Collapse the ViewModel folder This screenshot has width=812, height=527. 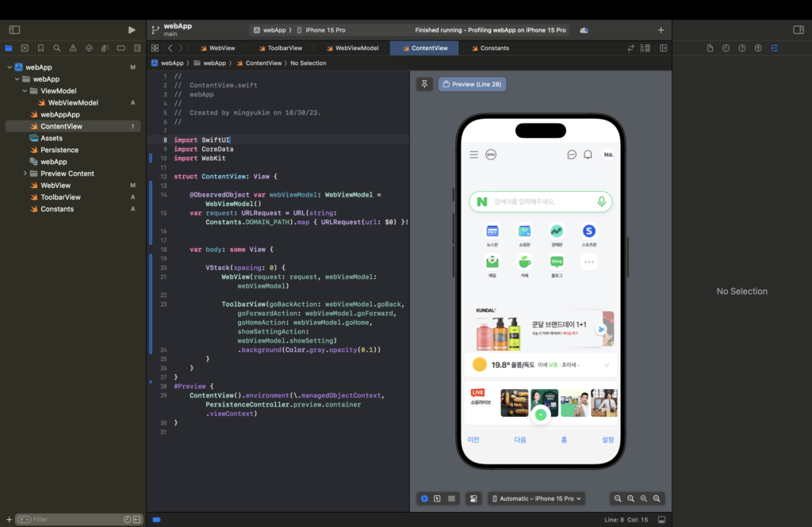[x=25, y=91]
